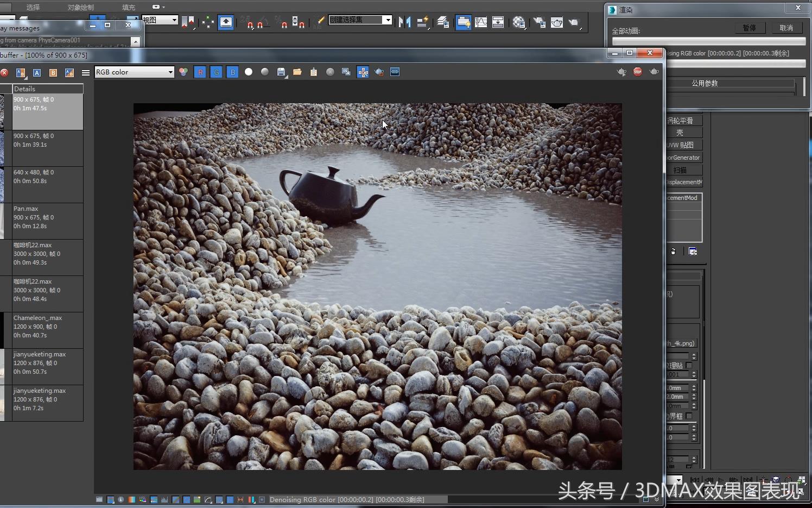Open the Material Editor icon
This screenshot has height=508, width=812.
click(519, 22)
